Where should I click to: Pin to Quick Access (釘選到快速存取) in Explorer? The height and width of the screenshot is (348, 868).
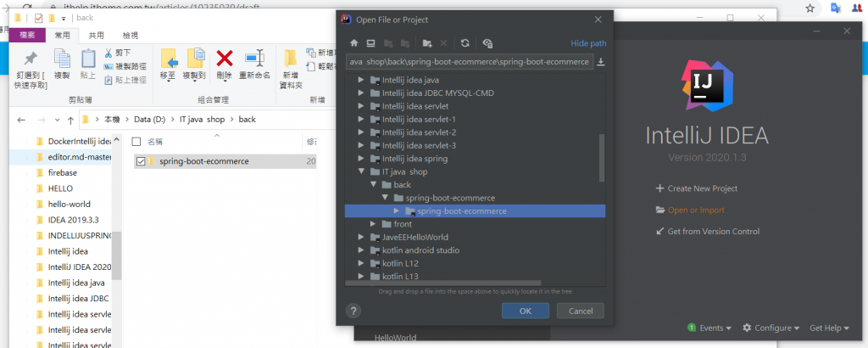pyautogui.click(x=31, y=70)
